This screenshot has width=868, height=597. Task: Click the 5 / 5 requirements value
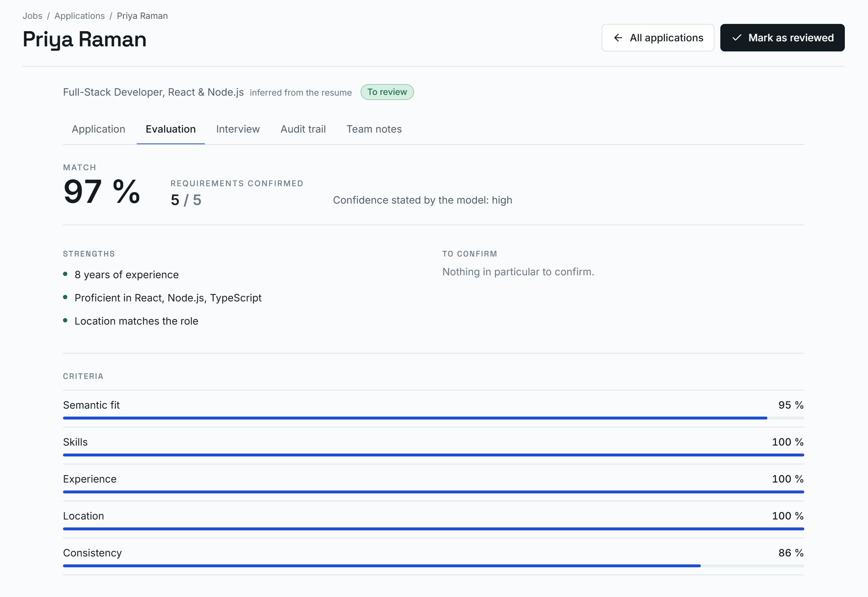tap(186, 200)
